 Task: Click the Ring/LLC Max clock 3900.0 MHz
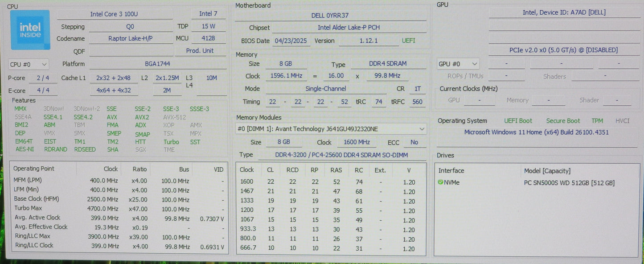pos(103,236)
